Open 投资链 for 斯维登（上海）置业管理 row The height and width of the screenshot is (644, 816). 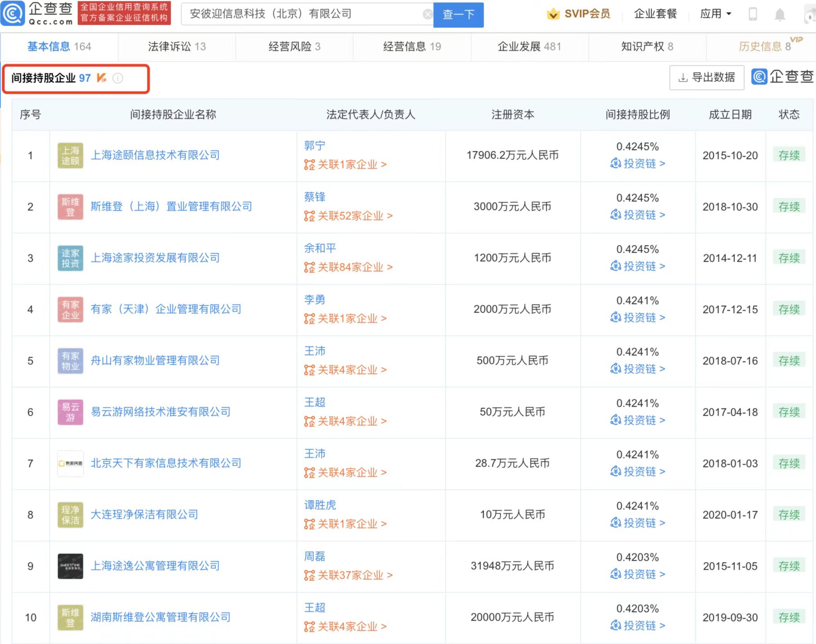coord(638,215)
